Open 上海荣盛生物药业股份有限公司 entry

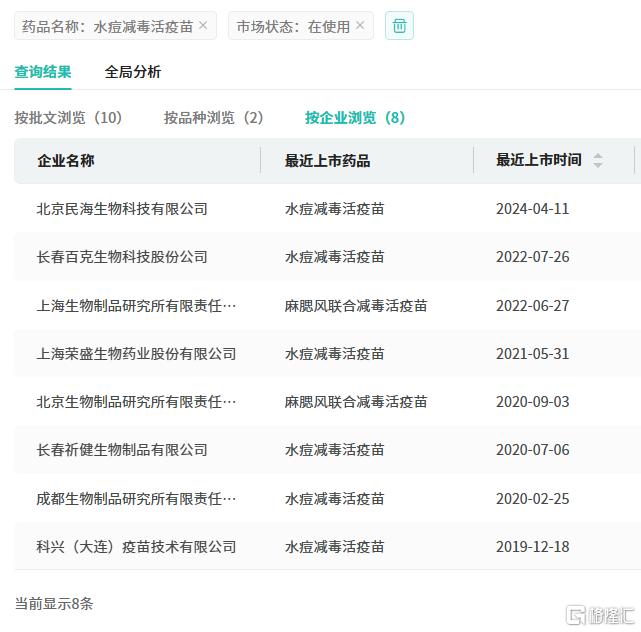coord(137,354)
